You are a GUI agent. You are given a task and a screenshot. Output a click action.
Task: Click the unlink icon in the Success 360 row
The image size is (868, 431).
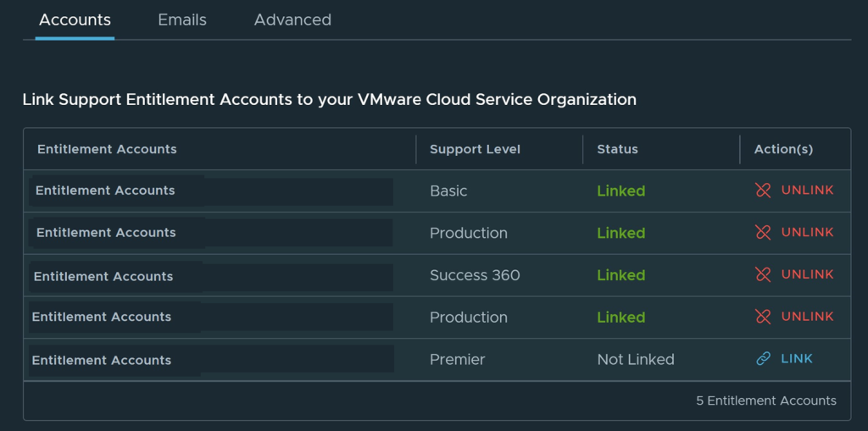[x=763, y=274]
